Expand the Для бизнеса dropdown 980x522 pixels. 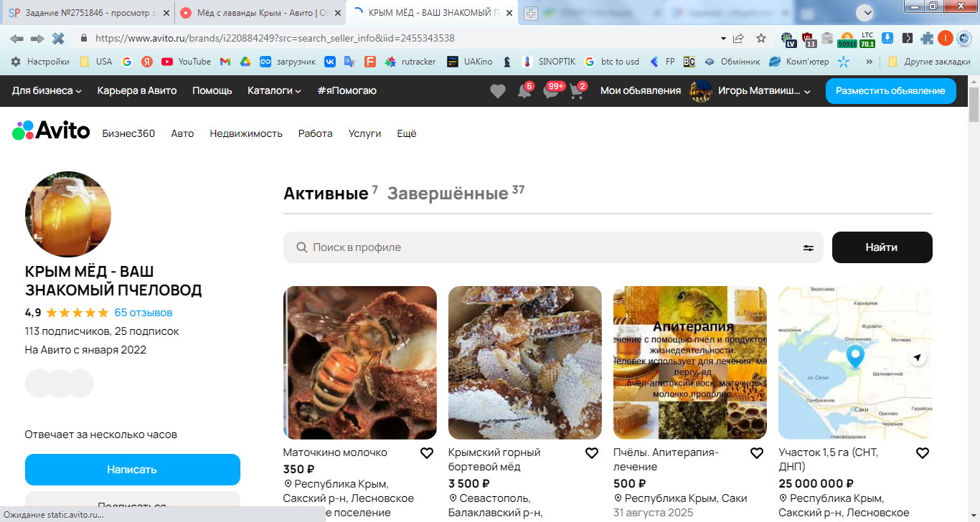47,90
